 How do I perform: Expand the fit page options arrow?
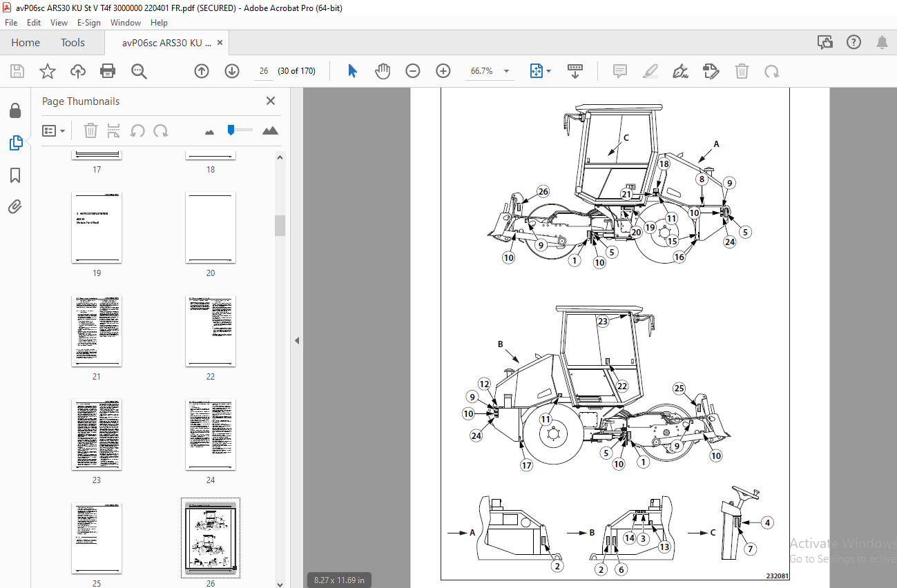click(x=549, y=71)
